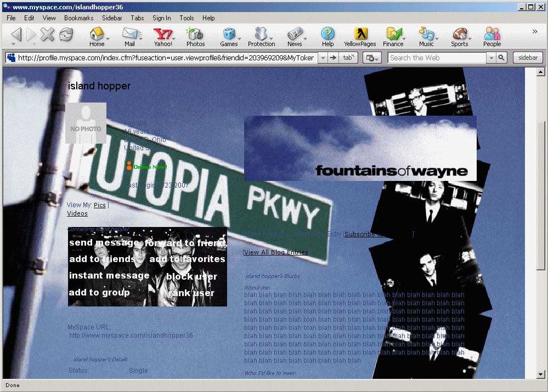The image size is (548, 392).
Task: Go back using the Back arrow
Action: point(16,35)
